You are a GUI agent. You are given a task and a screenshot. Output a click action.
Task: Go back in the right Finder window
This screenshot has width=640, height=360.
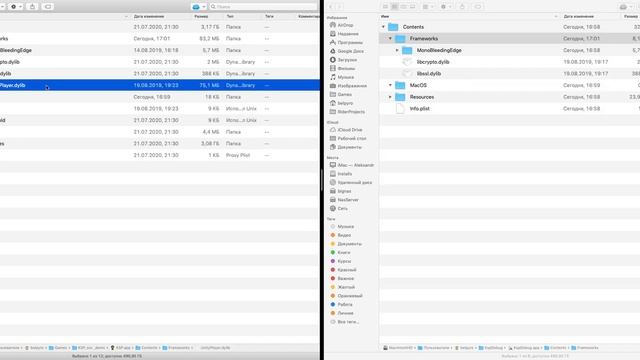330,7
